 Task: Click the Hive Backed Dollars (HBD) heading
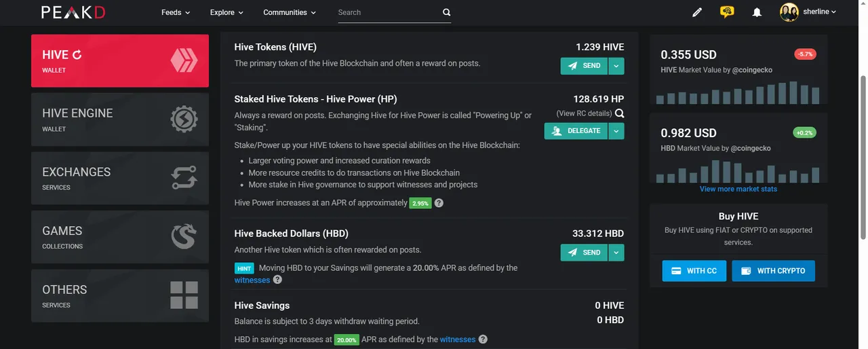tap(292, 234)
